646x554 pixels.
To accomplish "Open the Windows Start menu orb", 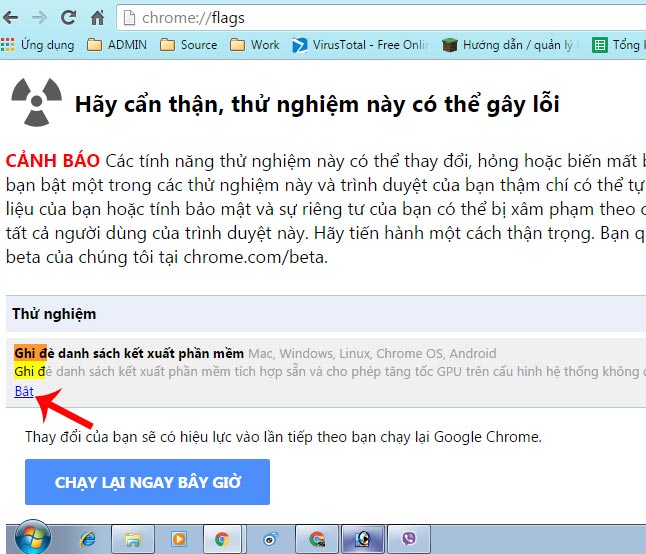I will click(33, 538).
